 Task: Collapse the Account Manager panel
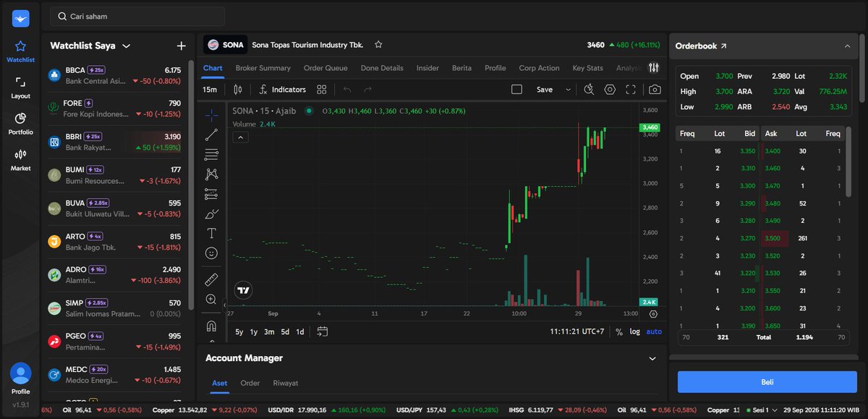click(x=652, y=358)
